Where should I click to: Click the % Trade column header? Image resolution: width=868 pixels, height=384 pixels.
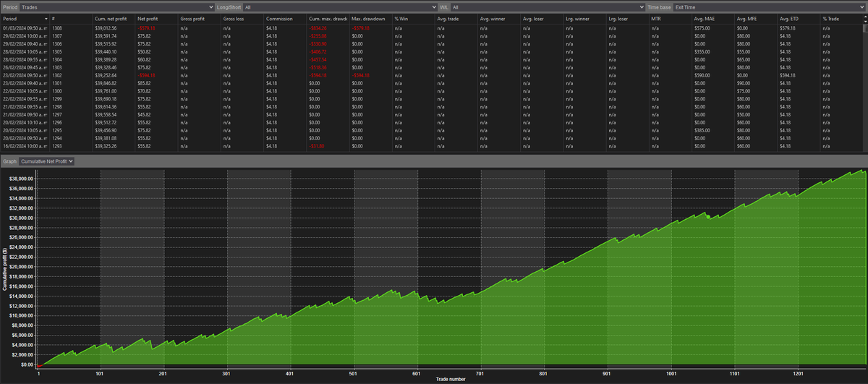pyautogui.click(x=841, y=17)
